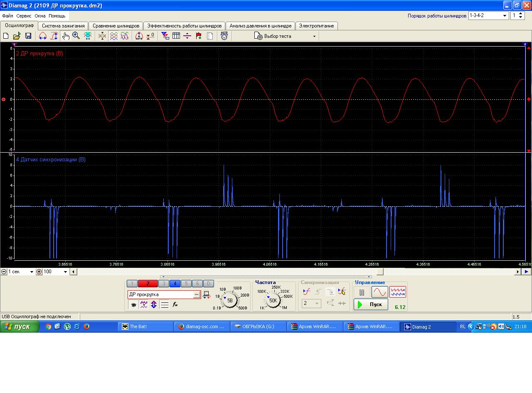This screenshot has height=393, width=532.
Task: Click the teal fit-waveform icon in toolbar
Action: [x=88, y=36]
